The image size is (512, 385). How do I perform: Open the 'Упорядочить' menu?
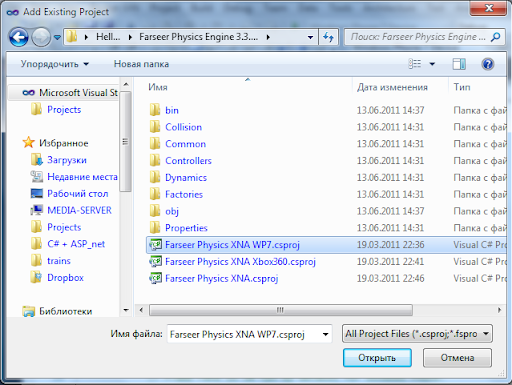55,64
